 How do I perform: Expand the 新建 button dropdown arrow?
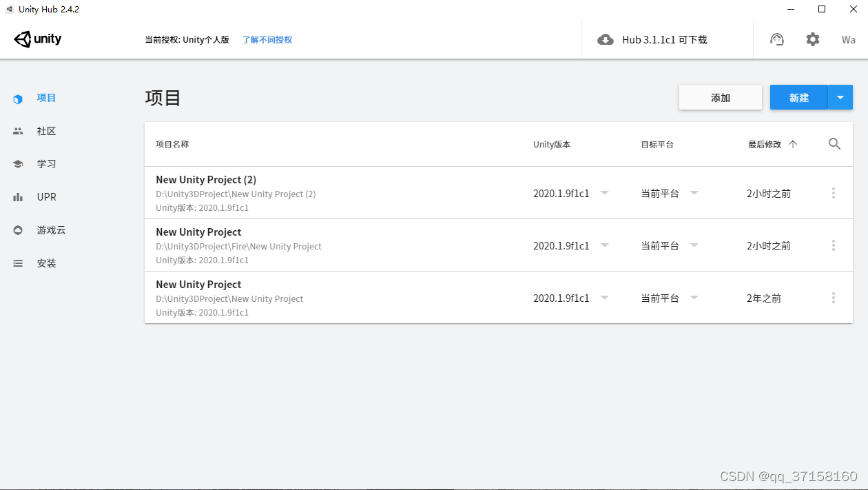840,98
